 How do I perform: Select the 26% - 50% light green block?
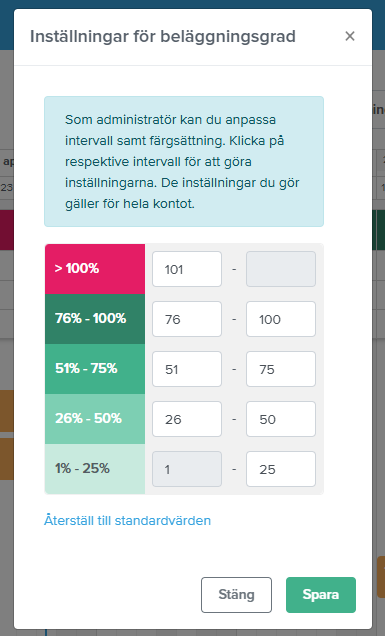95,419
